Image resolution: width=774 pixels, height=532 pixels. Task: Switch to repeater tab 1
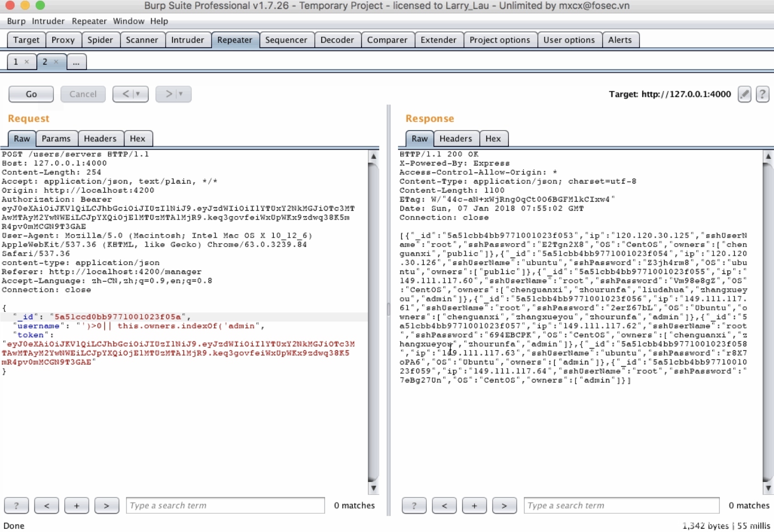coord(16,62)
